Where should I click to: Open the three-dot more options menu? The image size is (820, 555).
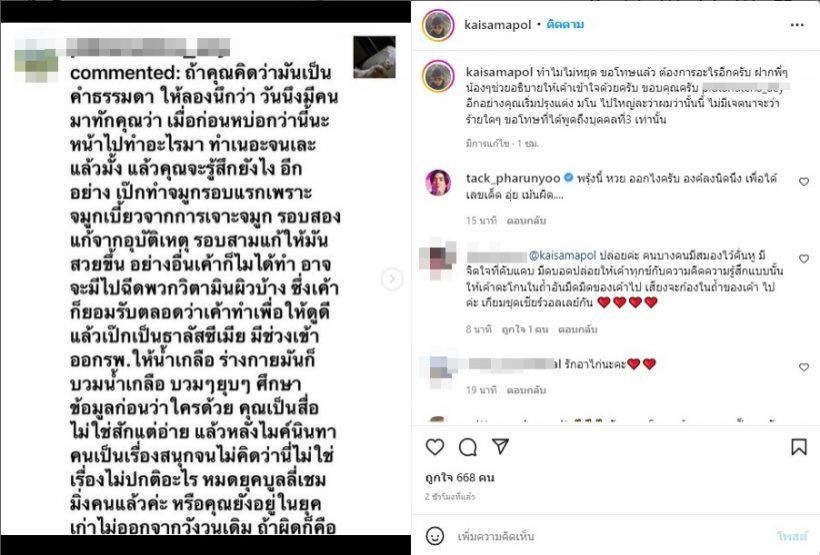point(796,25)
